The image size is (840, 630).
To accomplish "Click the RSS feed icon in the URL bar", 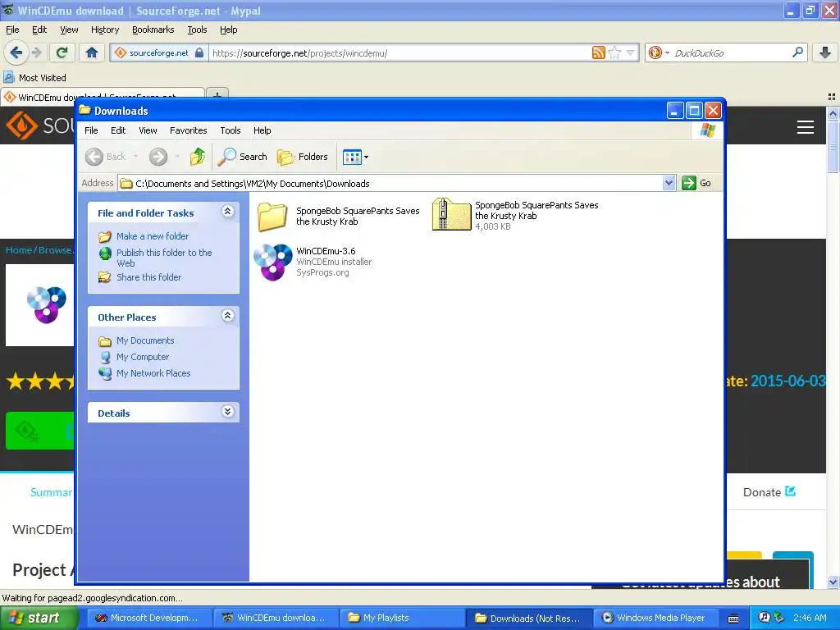I will [598, 52].
